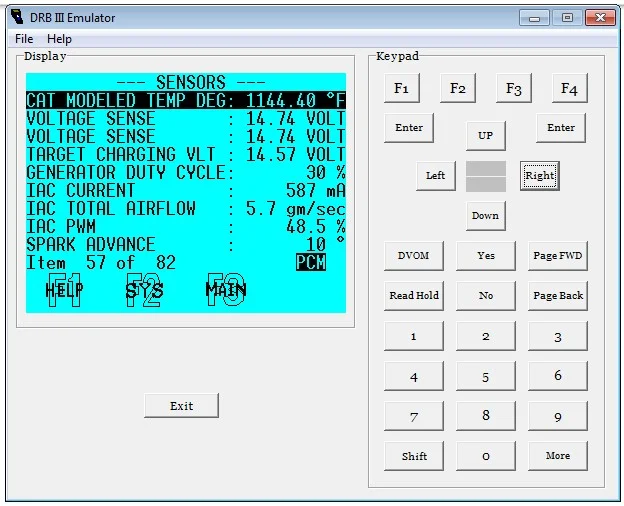Select the TARGET CHARGING VLT row
624x506 pixels.
click(186, 154)
